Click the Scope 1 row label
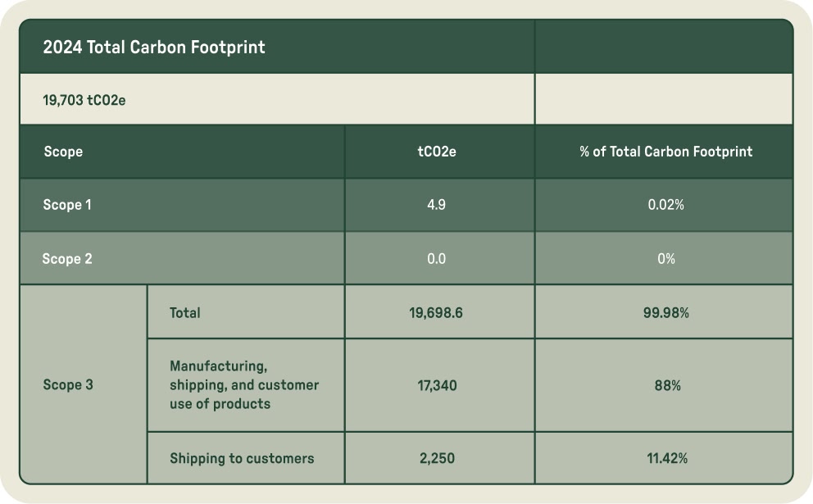Image resolution: width=813 pixels, height=504 pixels. click(x=67, y=205)
